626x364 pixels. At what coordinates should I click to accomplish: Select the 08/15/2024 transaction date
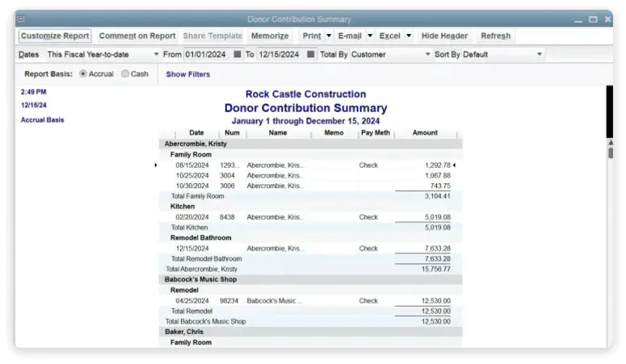pyautogui.click(x=192, y=165)
